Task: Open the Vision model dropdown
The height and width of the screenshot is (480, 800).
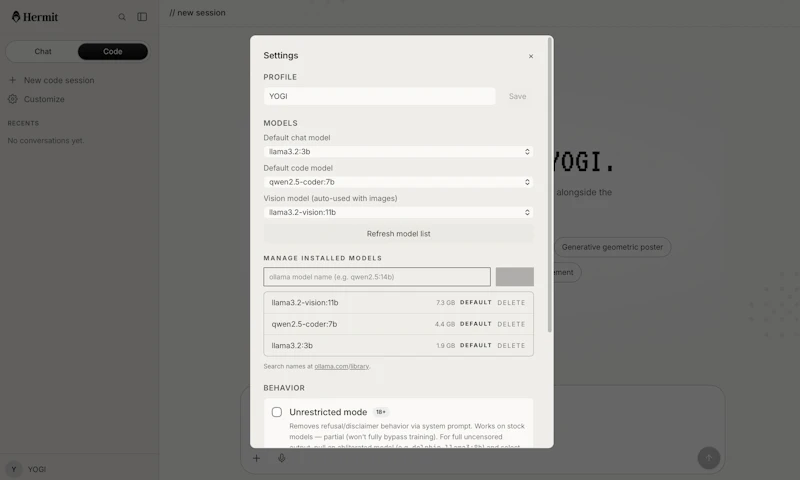Action: pos(398,212)
